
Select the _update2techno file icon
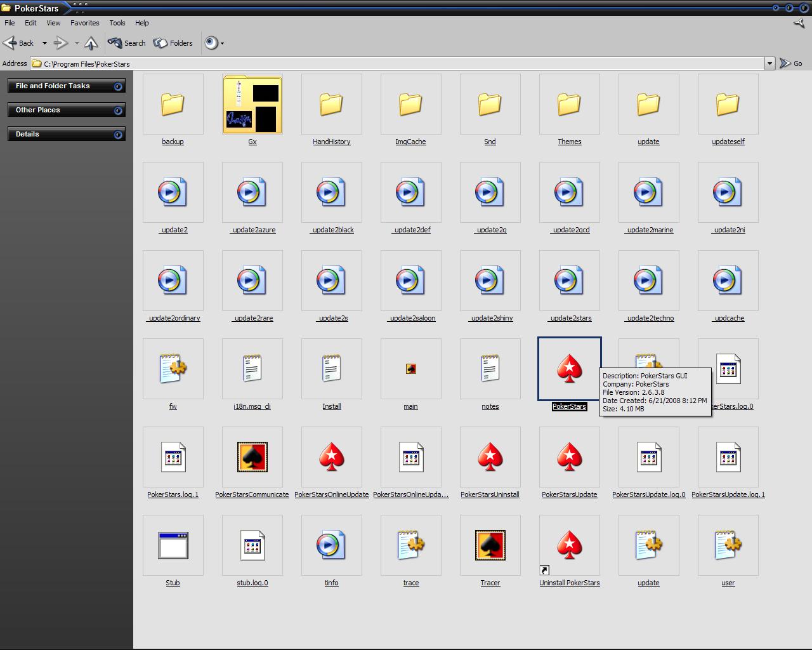point(648,281)
